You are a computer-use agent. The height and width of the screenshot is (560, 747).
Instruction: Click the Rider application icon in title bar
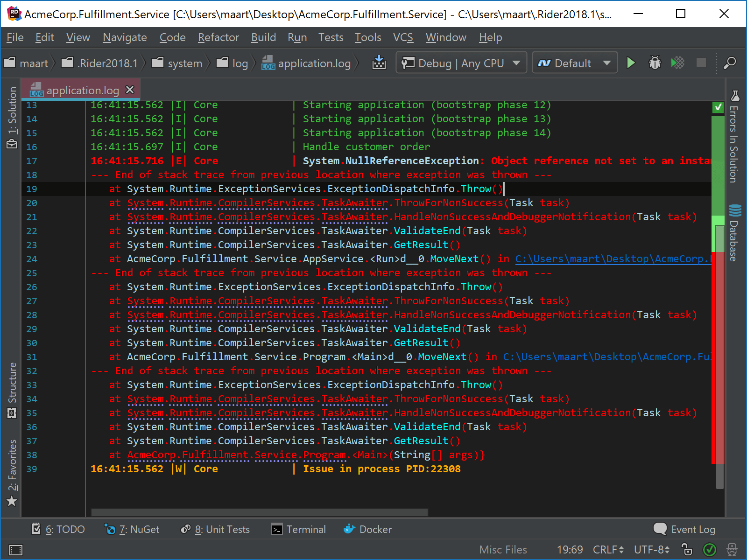[x=14, y=14]
